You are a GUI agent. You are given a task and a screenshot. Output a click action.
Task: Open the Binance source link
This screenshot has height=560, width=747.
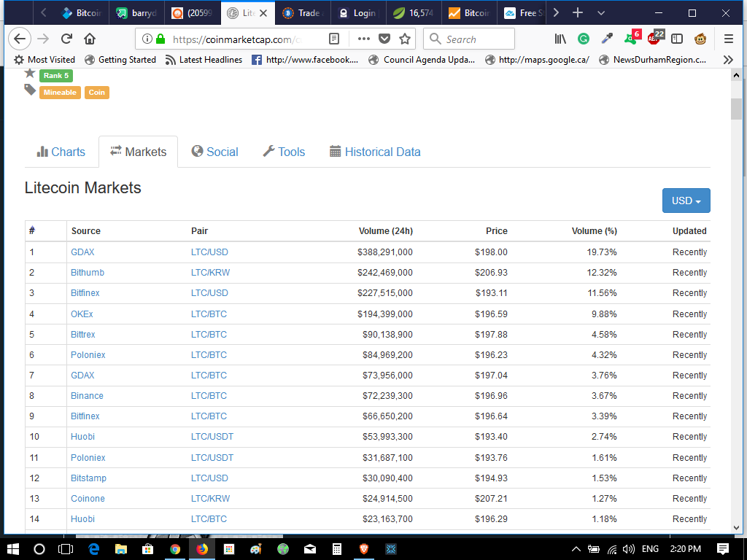tap(87, 396)
